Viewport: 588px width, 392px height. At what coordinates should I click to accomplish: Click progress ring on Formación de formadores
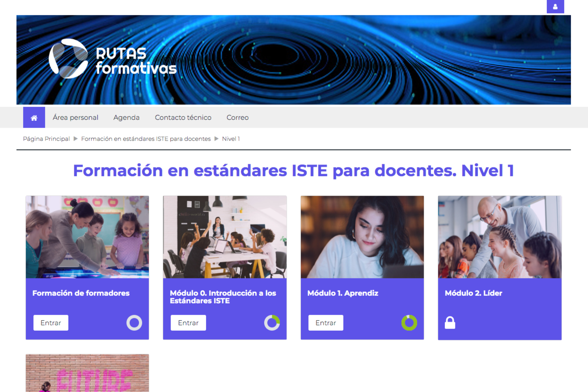[x=134, y=323]
